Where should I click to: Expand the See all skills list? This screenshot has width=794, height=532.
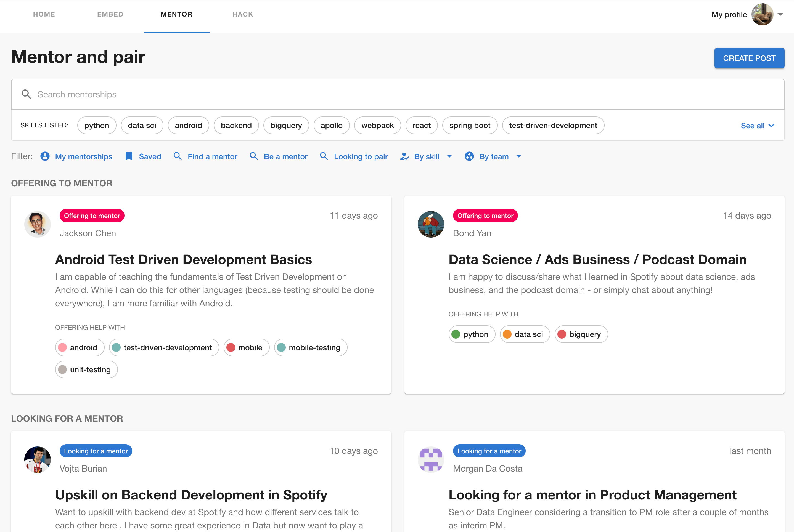click(x=758, y=126)
